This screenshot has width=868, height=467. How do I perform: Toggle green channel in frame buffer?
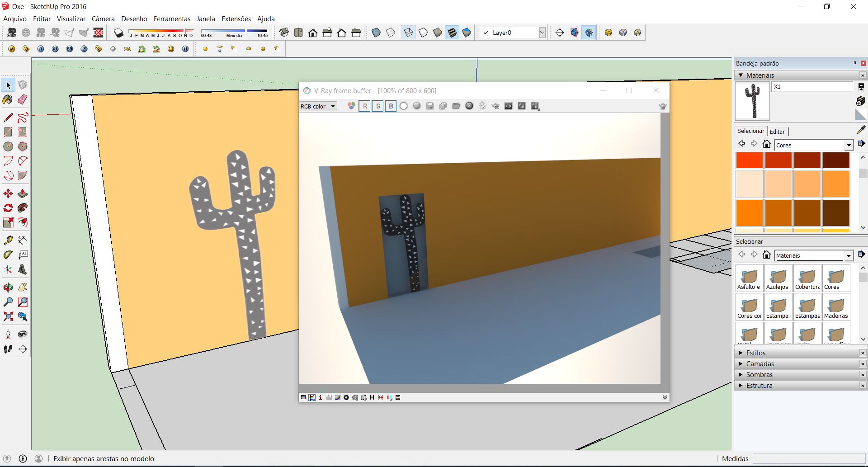coord(378,106)
